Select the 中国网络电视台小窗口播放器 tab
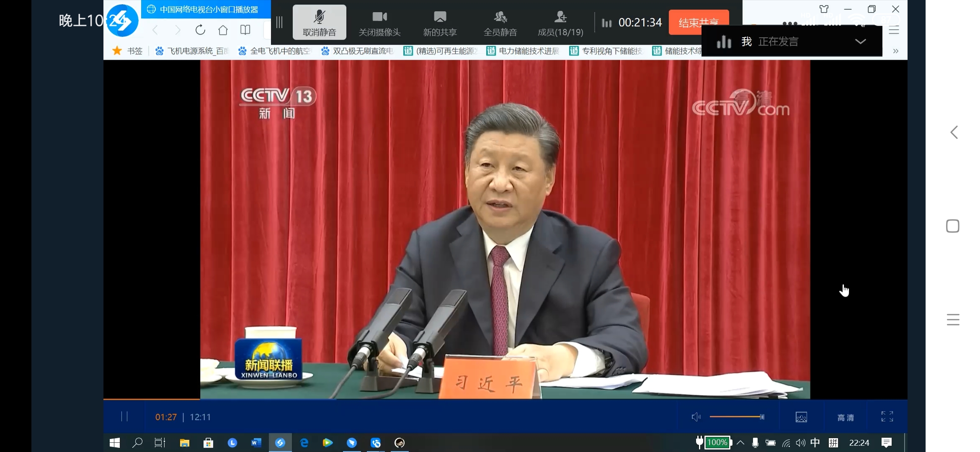The height and width of the screenshot is (452, 980). click(x=205, y=9)
